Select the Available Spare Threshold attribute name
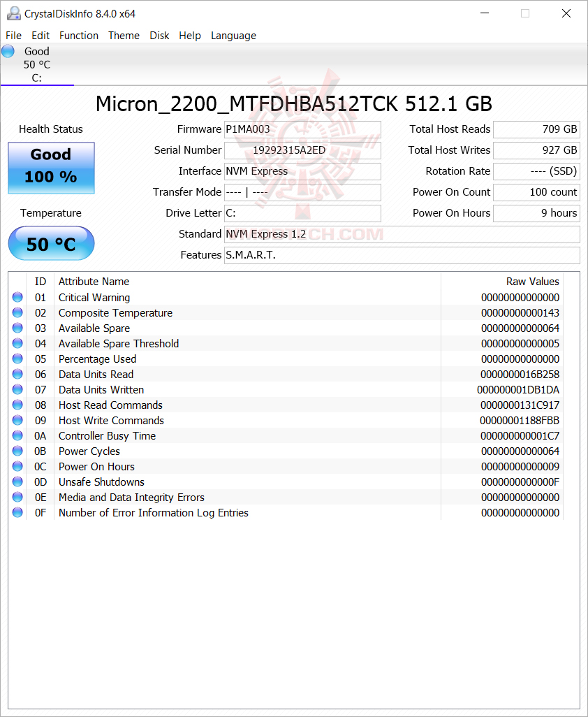The image size is (588, 717). [118, 343]
